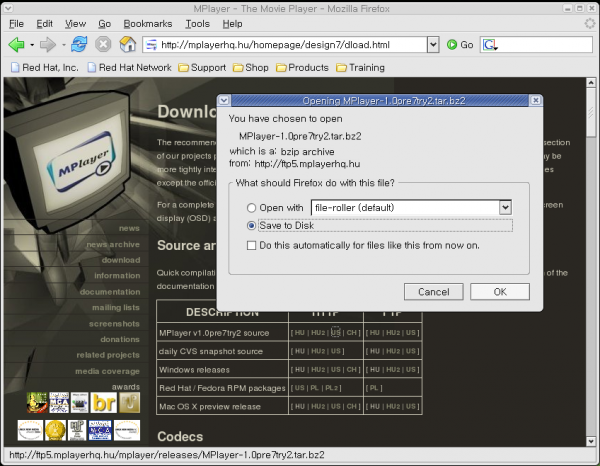
Task: Click the page scrollbar up arrow
Action: (x=591, y=82)
